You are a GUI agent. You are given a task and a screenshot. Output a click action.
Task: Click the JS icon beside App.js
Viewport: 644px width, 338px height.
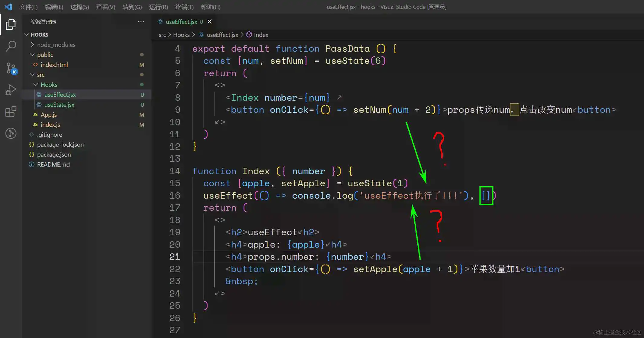[x=35, y=115]
